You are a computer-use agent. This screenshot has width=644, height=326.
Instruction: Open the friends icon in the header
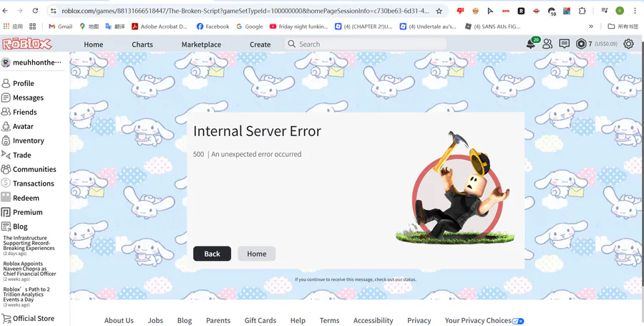tap(547, 44)
